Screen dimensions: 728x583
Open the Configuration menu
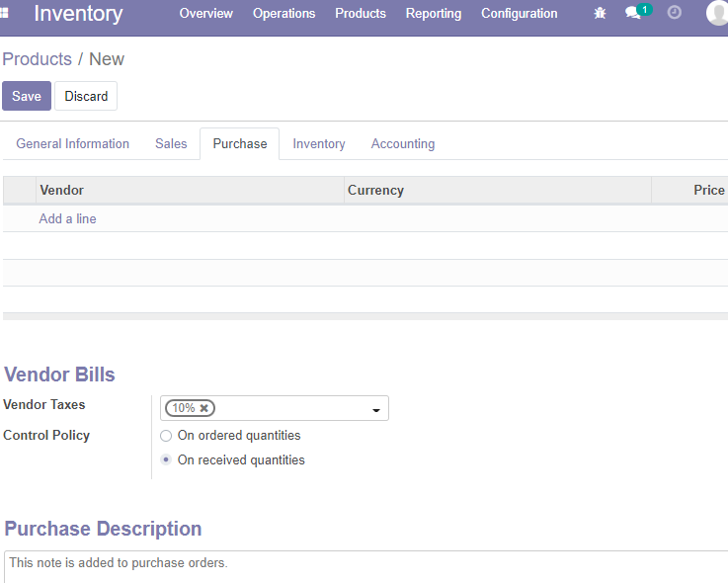click(x=519, y=14)
